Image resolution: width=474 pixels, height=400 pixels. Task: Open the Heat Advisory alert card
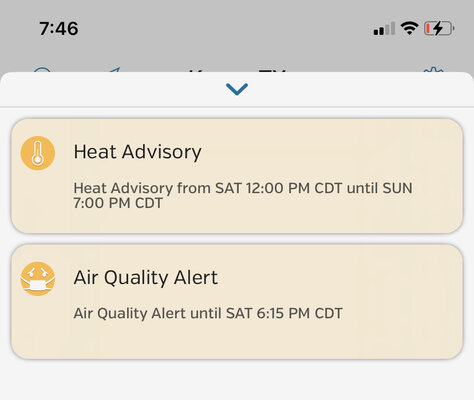[237, 176]
